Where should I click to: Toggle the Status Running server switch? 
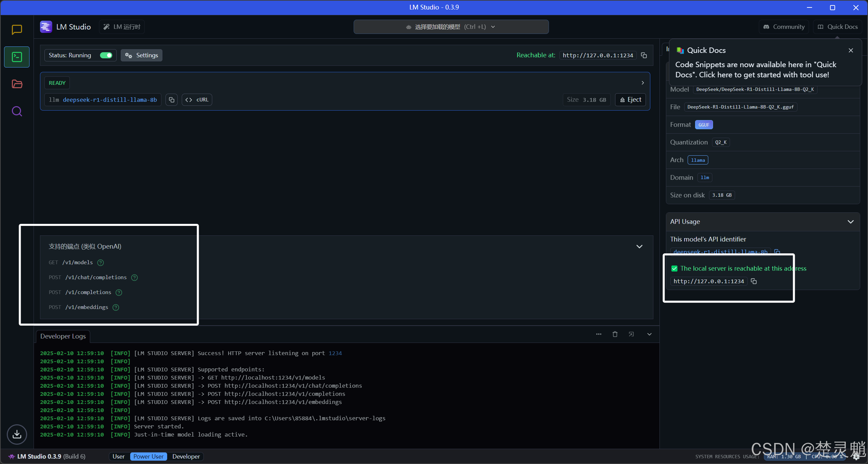pos(106,55)
